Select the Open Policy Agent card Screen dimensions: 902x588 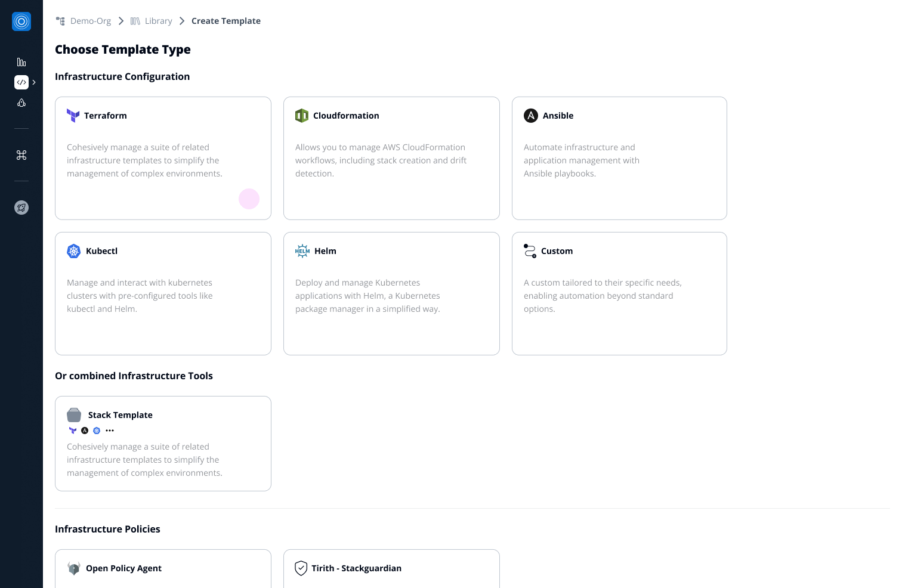163,568
